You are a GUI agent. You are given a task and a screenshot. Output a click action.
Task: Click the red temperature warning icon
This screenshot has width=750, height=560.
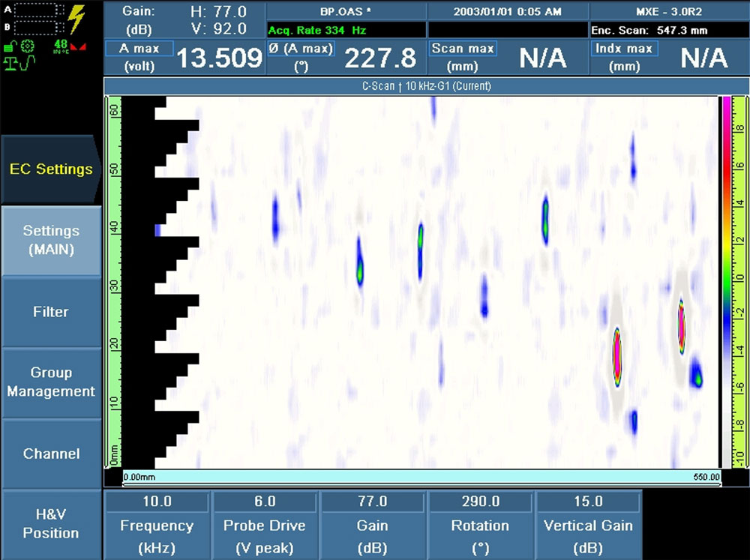tap(78, 47)
